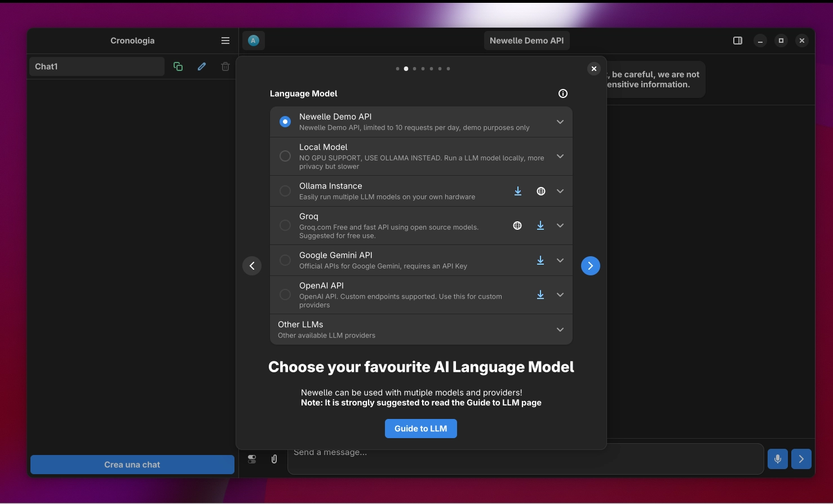833x504 pixels.
Task: Expand Ollama Instance options
Action: tap(560, 191)
